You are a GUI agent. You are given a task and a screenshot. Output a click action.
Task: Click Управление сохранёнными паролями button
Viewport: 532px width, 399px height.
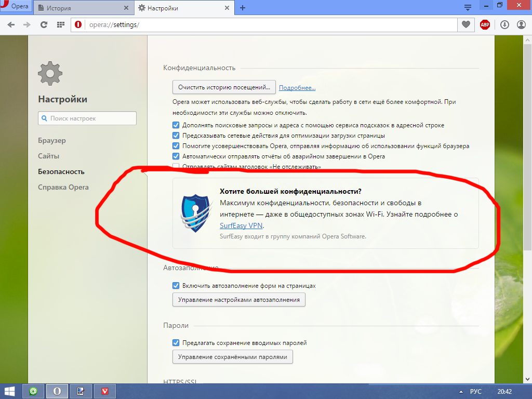(x=233, y=356)
